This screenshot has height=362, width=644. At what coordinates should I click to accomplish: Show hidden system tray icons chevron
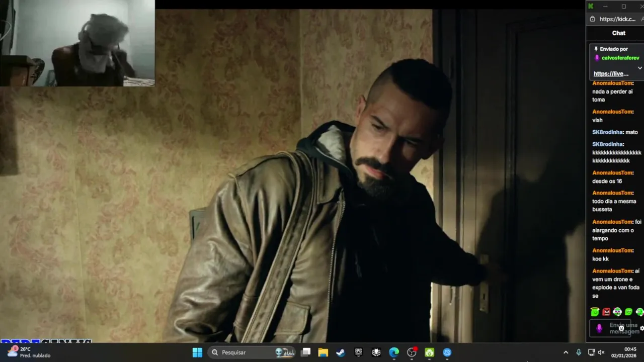pos(566,352)
